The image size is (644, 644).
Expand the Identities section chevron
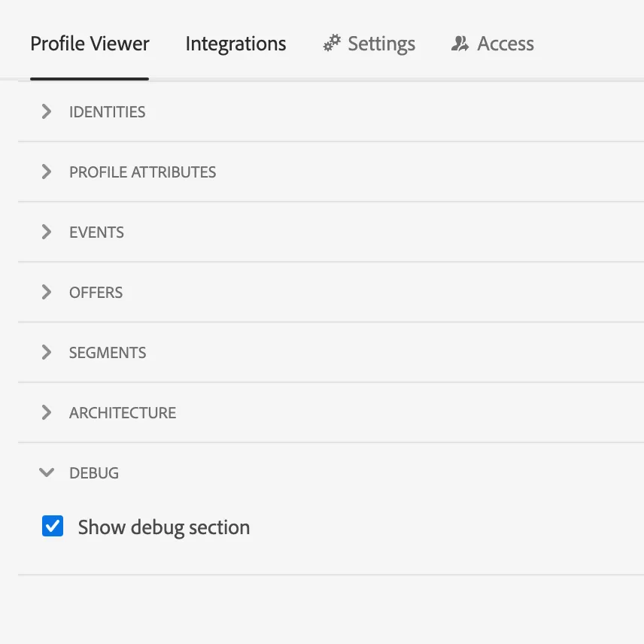[x=47, y=111]
